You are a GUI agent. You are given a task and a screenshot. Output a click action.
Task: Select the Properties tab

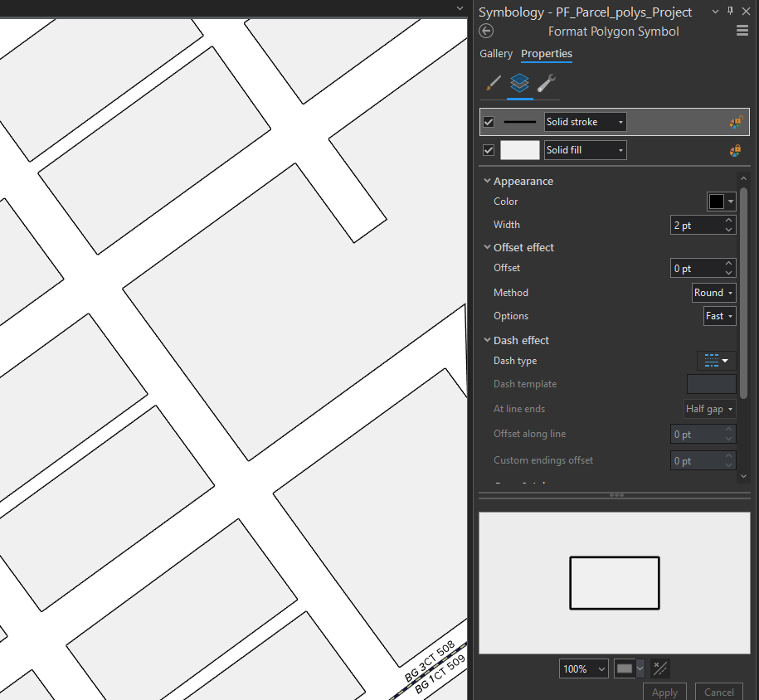point(547,53)
